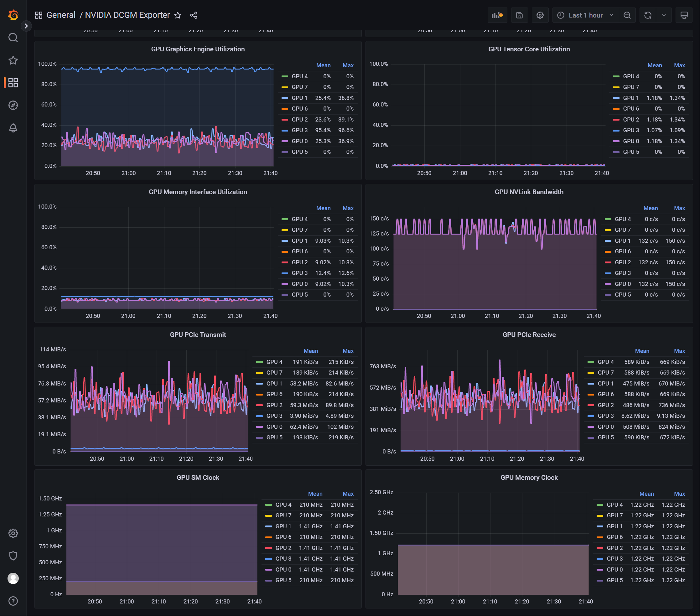Mark the dashboard as favorite star
Viewport: 700px width, 616px height.
tap(178, 15)
